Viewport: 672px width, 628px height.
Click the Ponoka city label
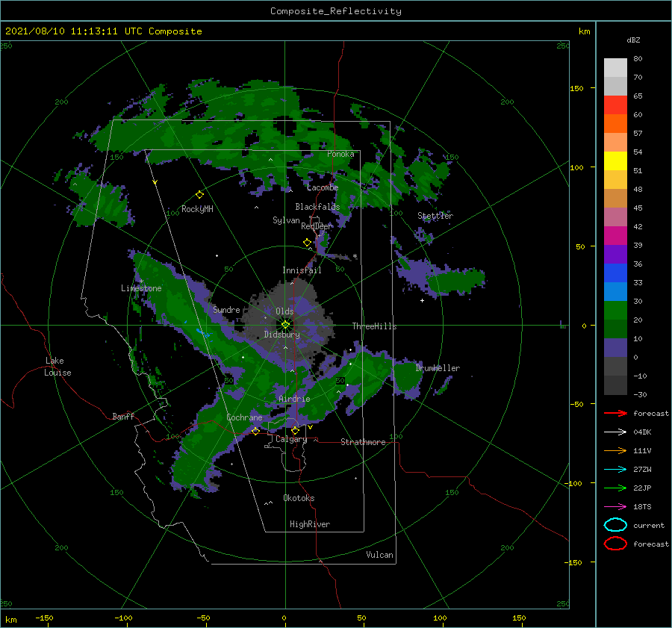pos(340,154)
